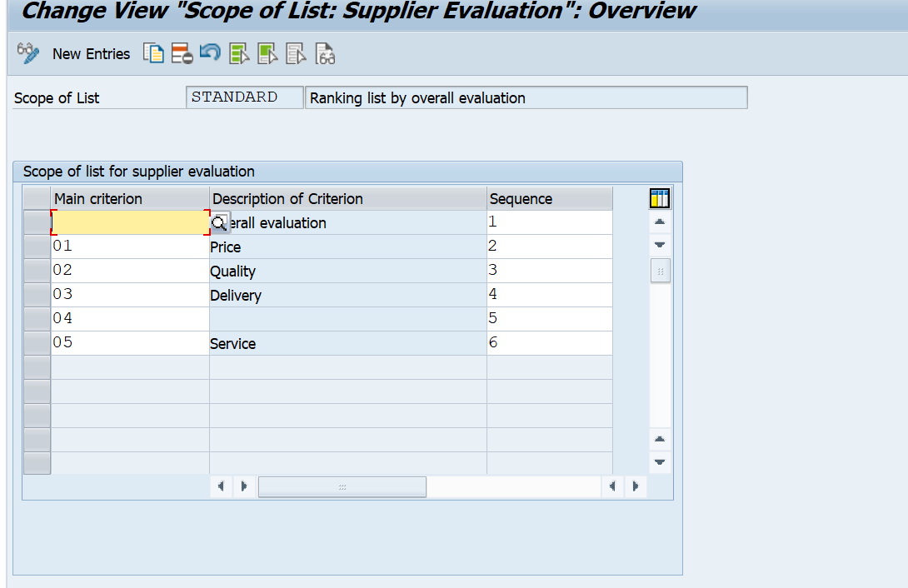Click the horizontal scrollbar thumb
The height and width of the screenshot is (588, 908).
click(342, 486)
